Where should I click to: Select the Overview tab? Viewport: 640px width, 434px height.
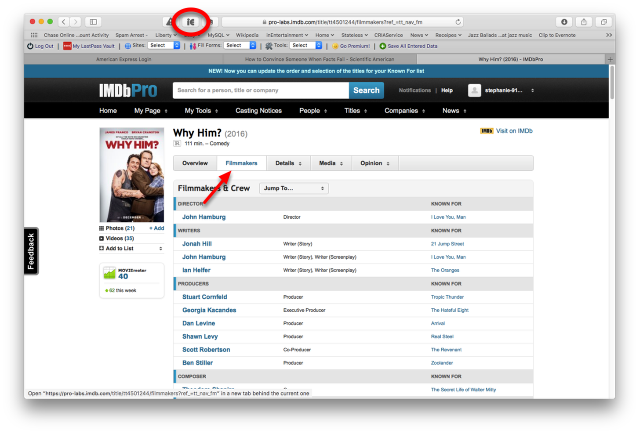(195, 163)
